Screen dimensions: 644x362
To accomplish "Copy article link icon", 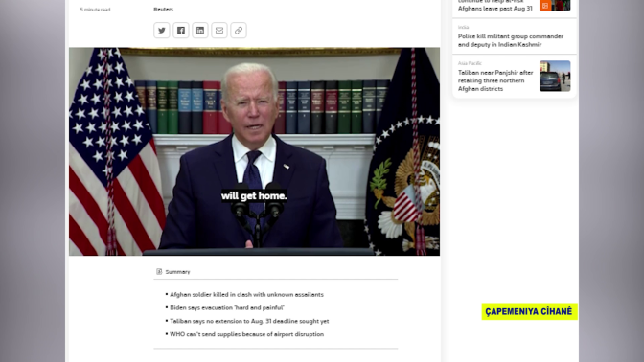I will point(239,31).
